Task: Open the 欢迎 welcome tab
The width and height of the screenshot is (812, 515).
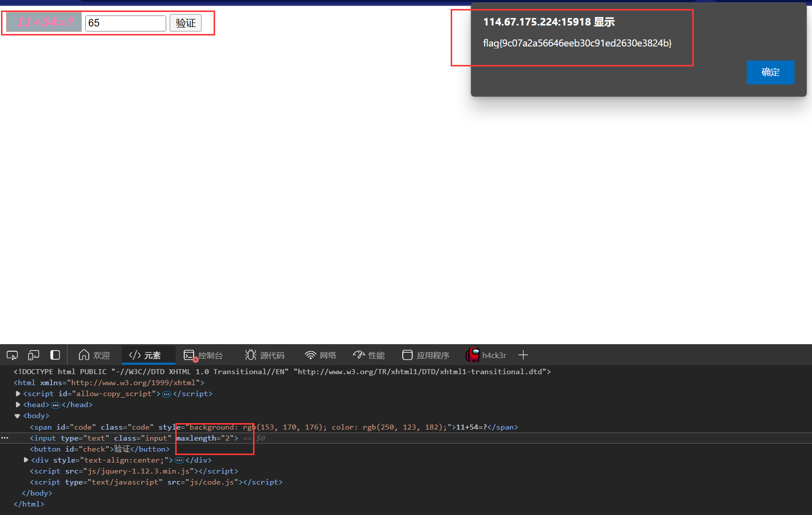Action: [x=94, y=355]
